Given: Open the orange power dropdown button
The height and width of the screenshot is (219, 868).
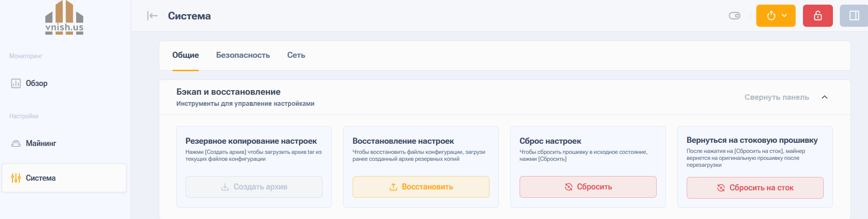Looking at the screenshot, I should [776, 16].
